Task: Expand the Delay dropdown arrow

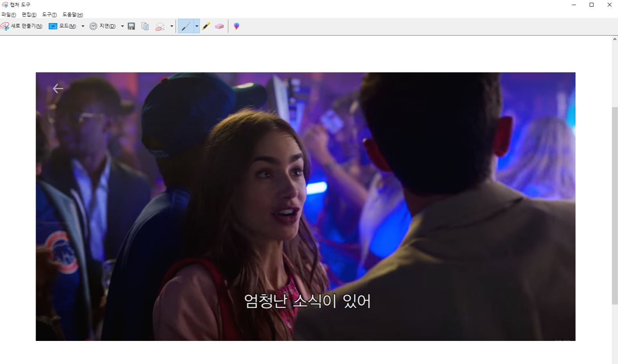Action: coord(122,26)
